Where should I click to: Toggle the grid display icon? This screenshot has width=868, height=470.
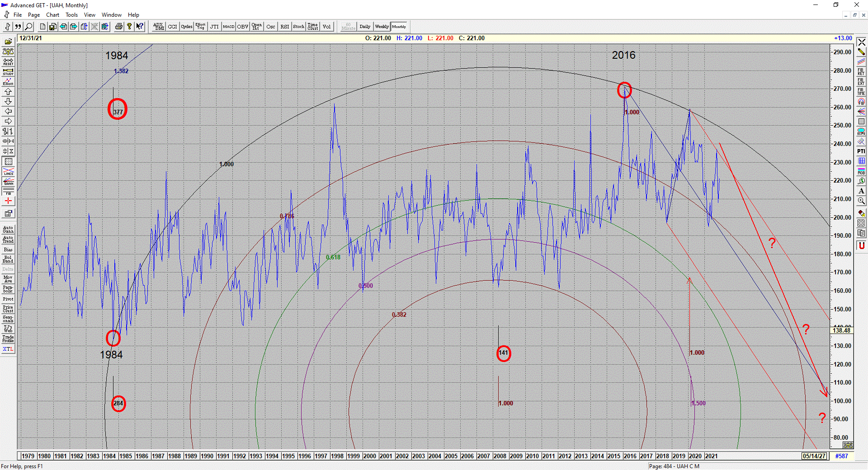click(x=8, y=161)
